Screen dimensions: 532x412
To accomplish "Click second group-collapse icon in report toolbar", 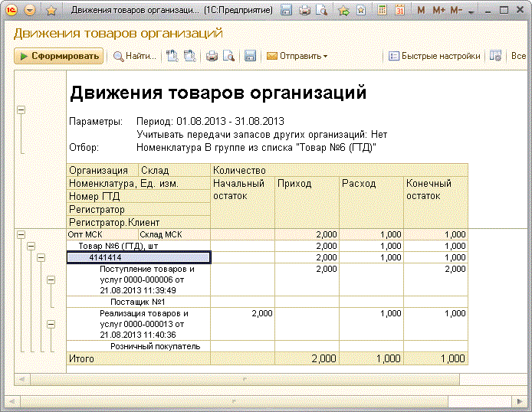I will coord(190,56).
